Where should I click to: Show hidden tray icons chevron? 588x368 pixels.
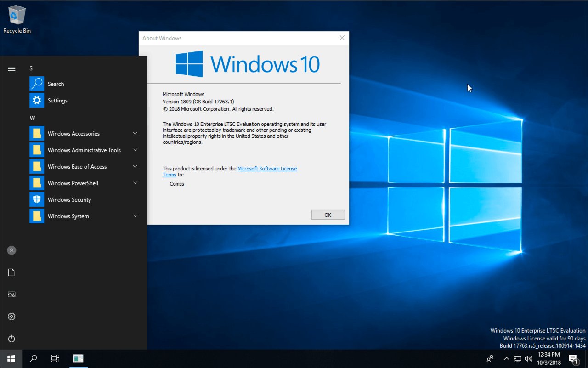tap(506, 359)
